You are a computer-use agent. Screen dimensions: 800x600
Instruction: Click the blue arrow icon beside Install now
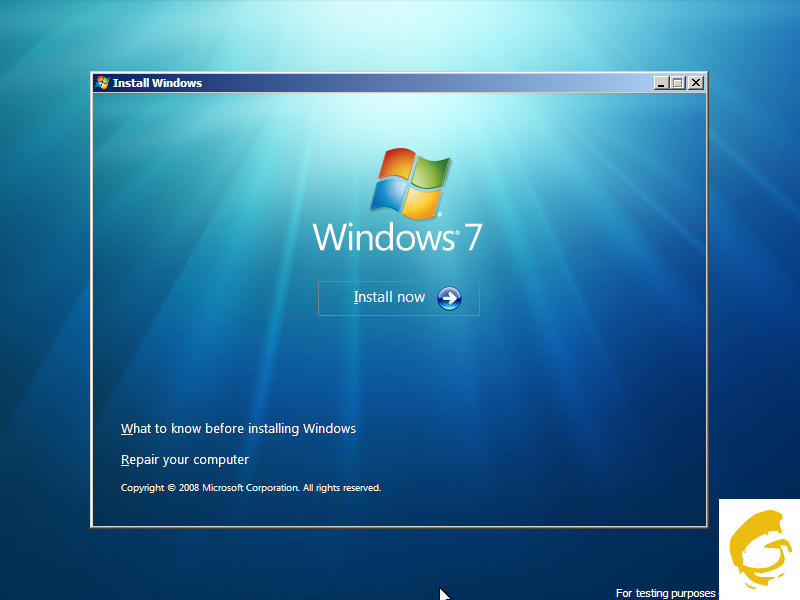[x=449, y=298]
